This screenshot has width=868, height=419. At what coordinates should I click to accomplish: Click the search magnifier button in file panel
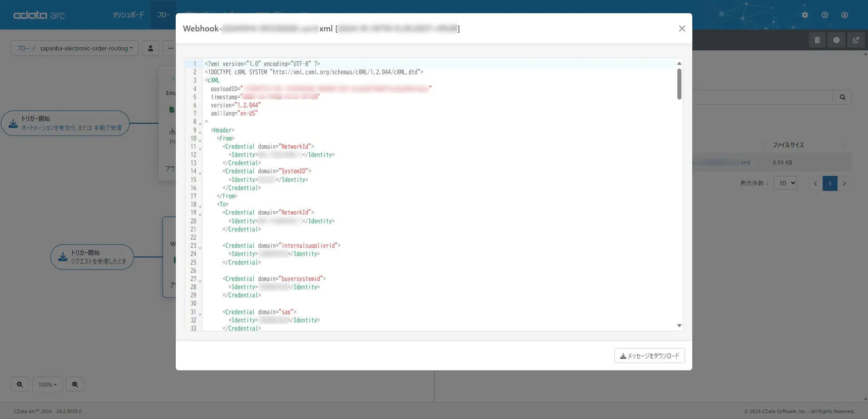842,97
